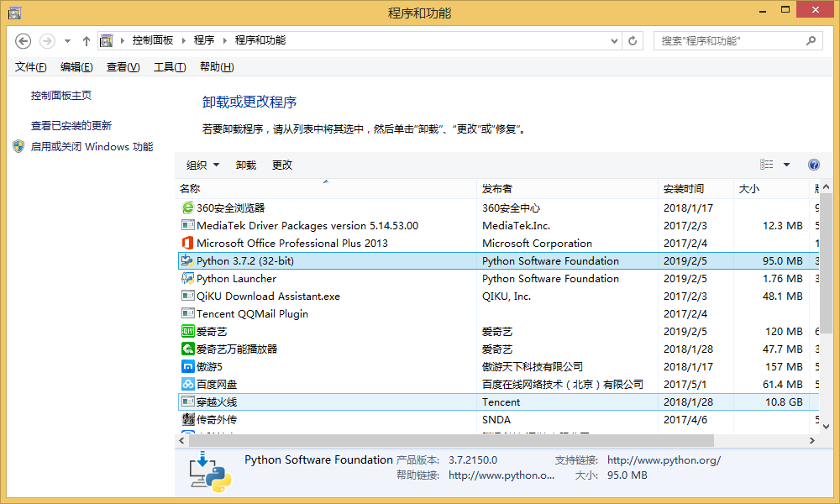Refresh the 程序和功能 view
This screenshot has width=840, height=504.
click(x=633, y=40)
